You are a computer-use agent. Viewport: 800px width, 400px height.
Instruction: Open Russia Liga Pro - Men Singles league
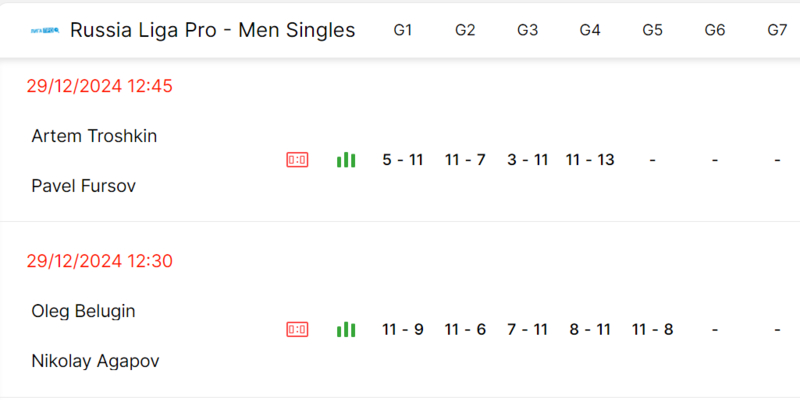[x=212, y=31]
